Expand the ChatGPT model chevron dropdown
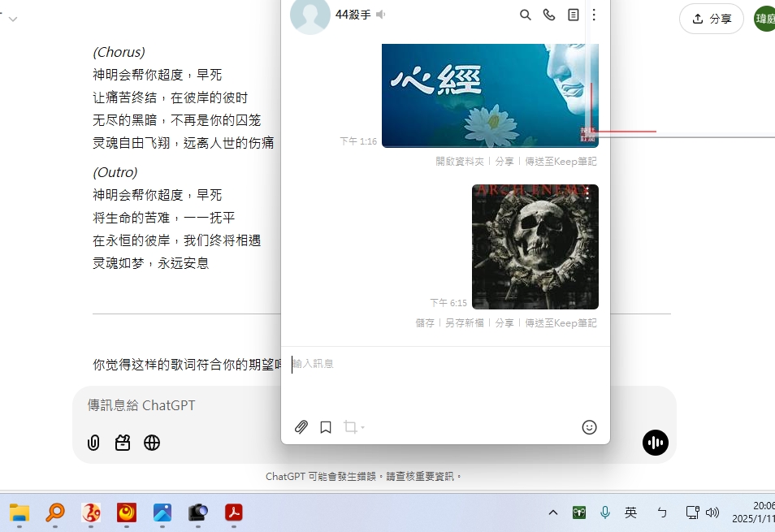This screenshot has height=532, width=775. point(13,19)
